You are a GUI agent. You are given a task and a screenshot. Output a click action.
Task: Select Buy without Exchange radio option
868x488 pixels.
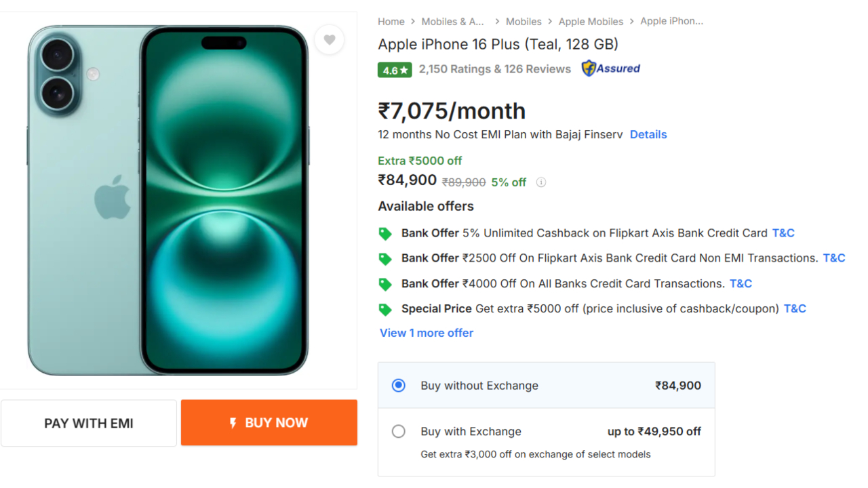click(399, 386)
